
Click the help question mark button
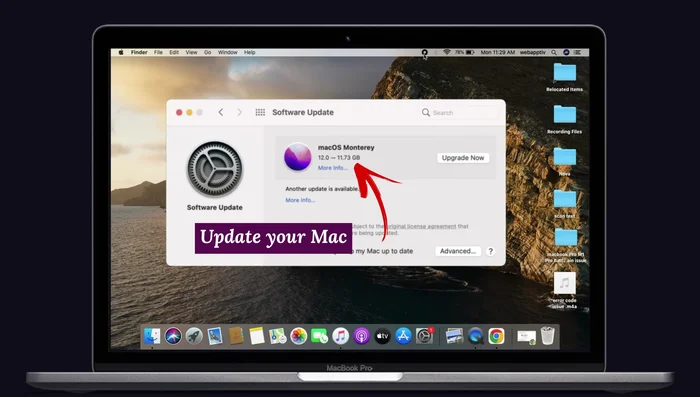pos(491,251)
